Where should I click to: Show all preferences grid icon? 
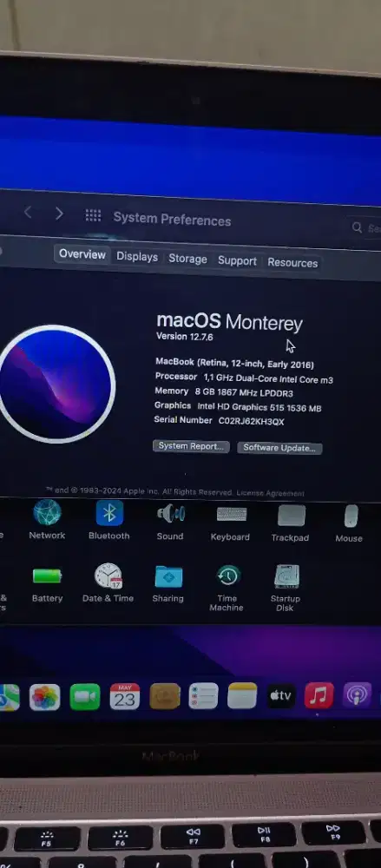pos(93,215)
